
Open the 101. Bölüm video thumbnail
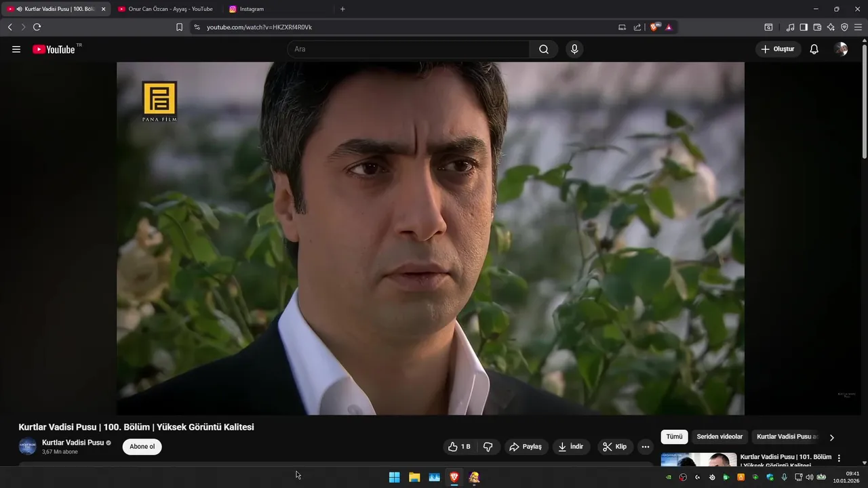click(698, 460)
